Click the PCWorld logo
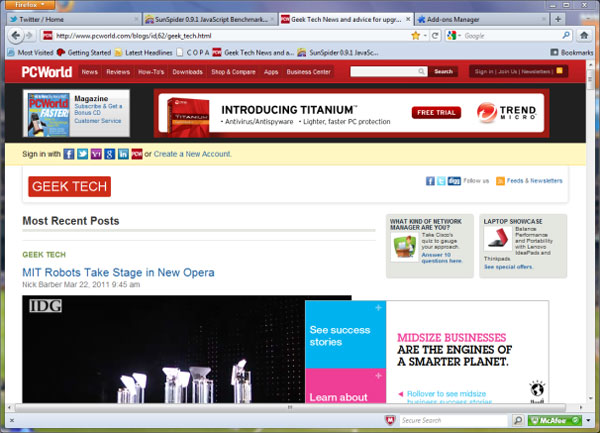Viewport: 600px width, 433px height. click(46, 72)
